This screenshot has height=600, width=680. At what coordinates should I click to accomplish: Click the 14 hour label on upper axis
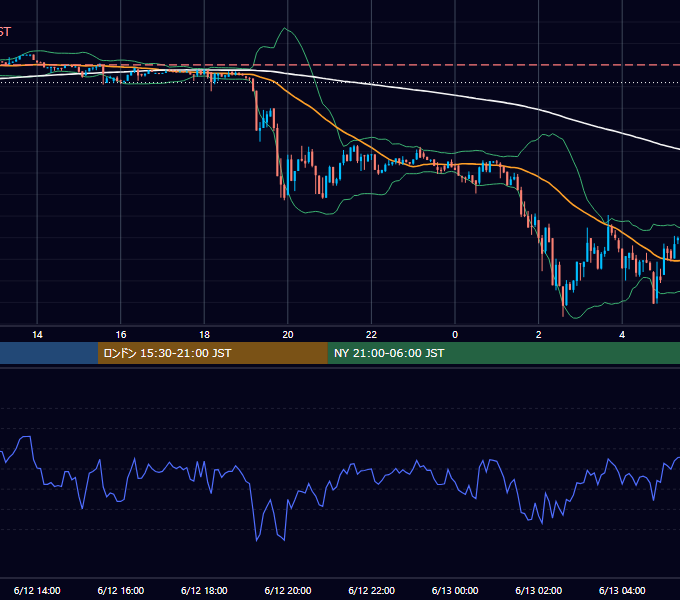[x=37, y=335]
